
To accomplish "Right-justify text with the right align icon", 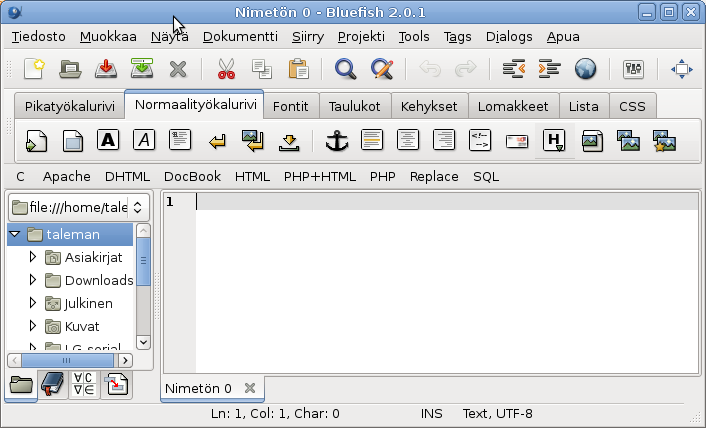I will point(444,140).
